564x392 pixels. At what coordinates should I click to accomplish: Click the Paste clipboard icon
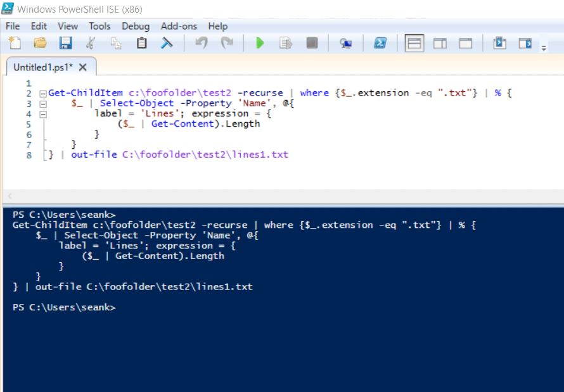(141, 43)
